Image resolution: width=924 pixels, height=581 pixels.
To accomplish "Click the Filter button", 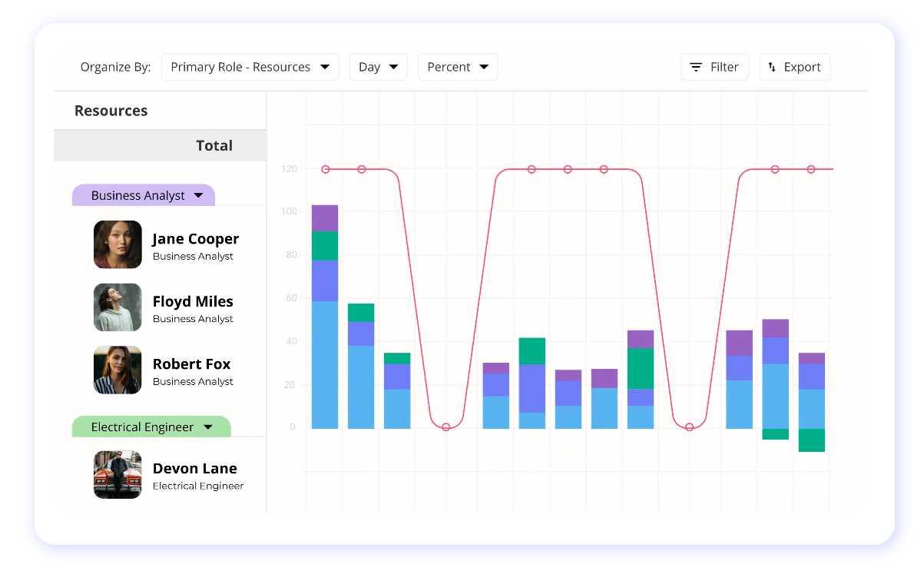I will [x=714, y=67].
